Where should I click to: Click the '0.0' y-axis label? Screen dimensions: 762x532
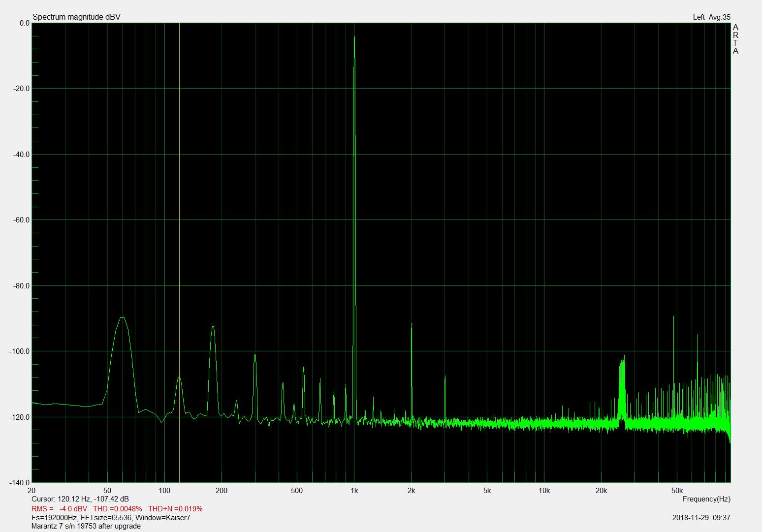pyautogui.click(x=24, y=23)
